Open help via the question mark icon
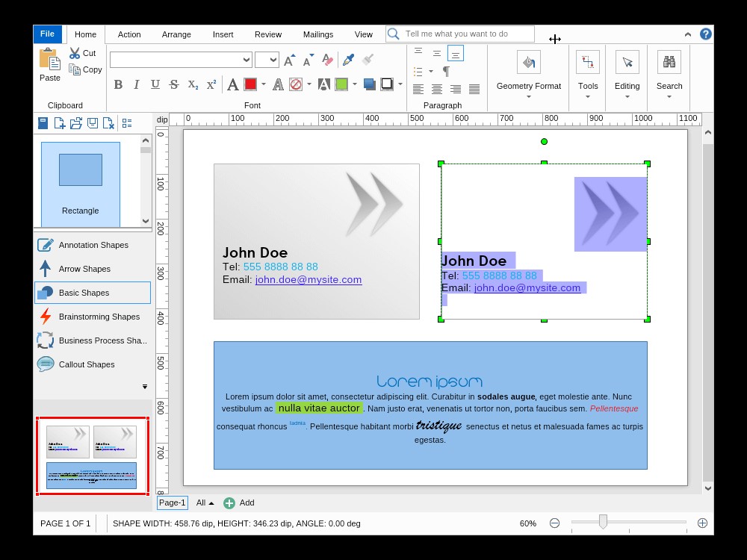Screen dimensions: 747x560 (x=706, y=34)
